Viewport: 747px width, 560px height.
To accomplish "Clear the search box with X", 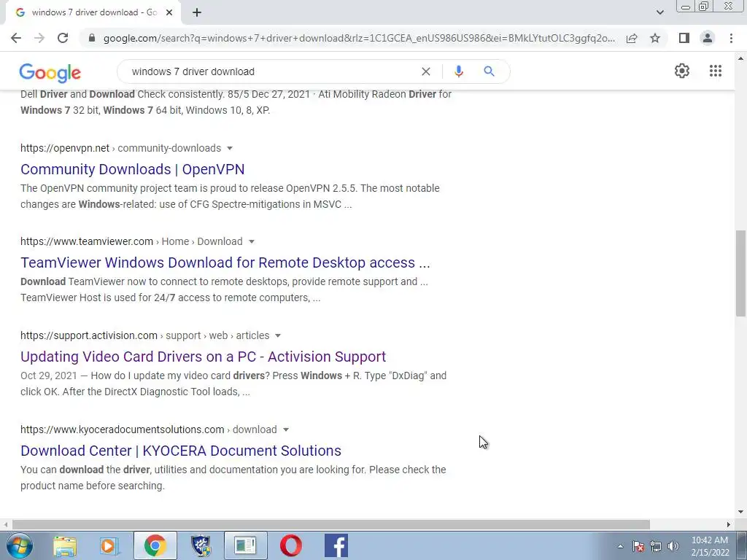I will click(426, 71).
